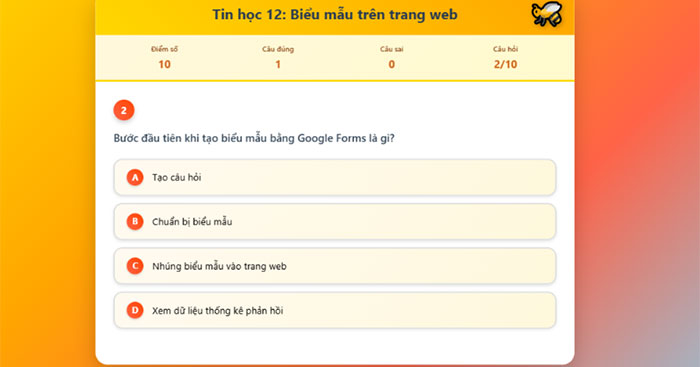Click the letter D circle badge
Viewport: 700px width, 367px height.
(135, 310)
